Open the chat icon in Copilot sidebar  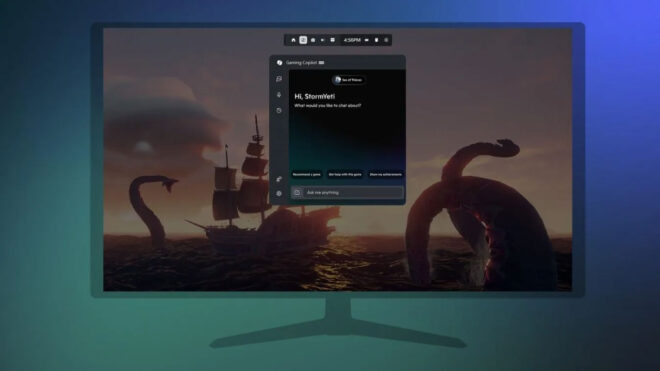point(279,79)
